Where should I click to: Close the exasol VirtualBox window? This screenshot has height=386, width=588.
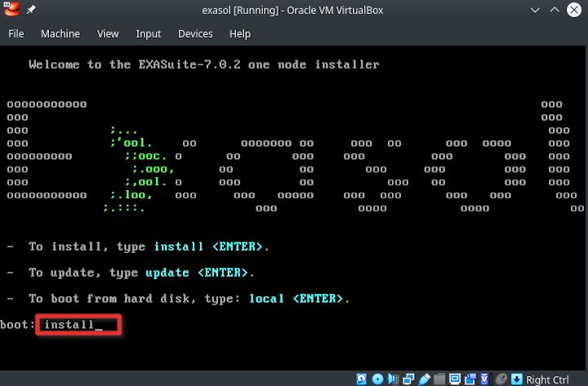pyautogui.click(x=574, y=10)
